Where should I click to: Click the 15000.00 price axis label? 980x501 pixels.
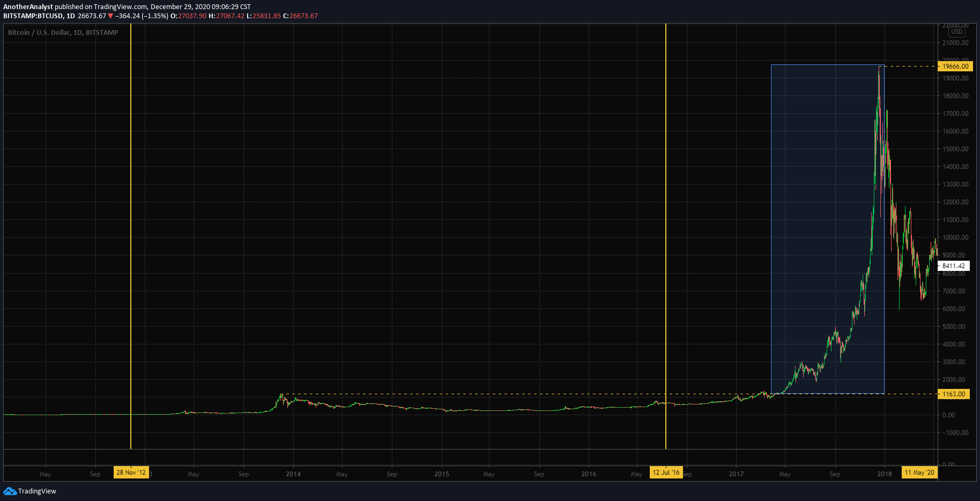[x=956, y=149]
